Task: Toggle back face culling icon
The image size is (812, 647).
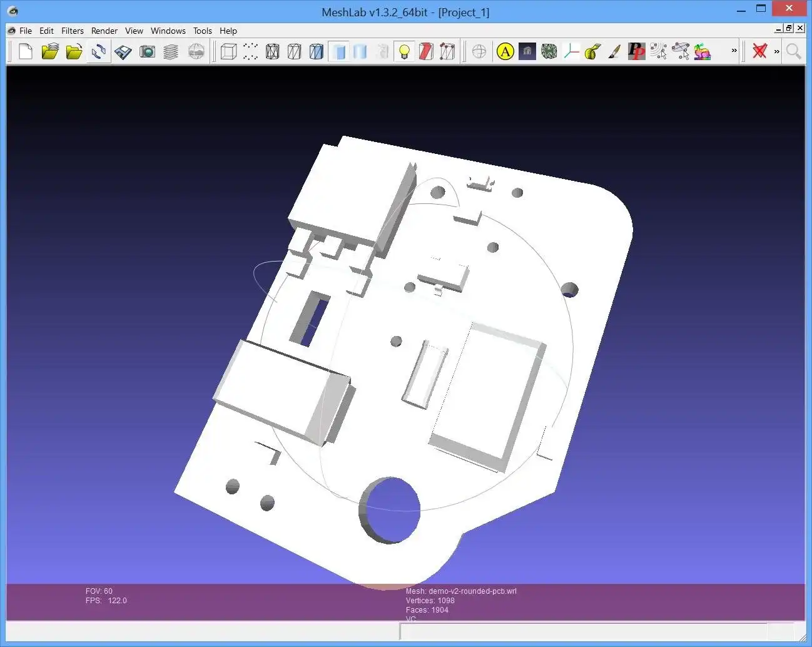Action: point(447,51)
